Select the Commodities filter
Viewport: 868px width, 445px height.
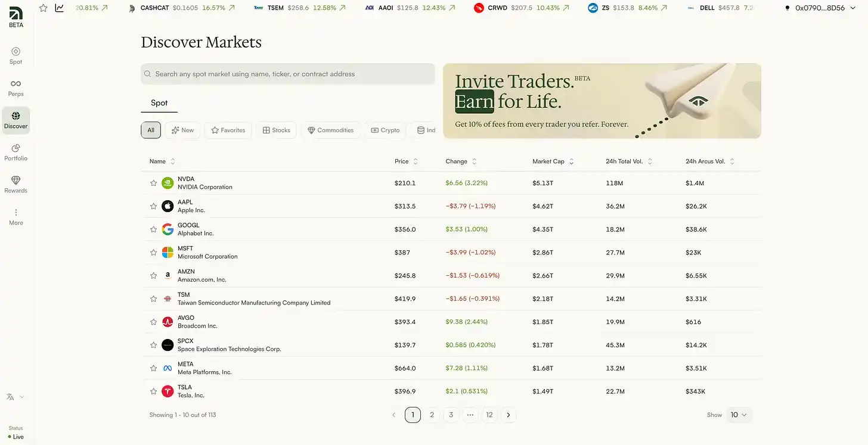pos(331,130)
